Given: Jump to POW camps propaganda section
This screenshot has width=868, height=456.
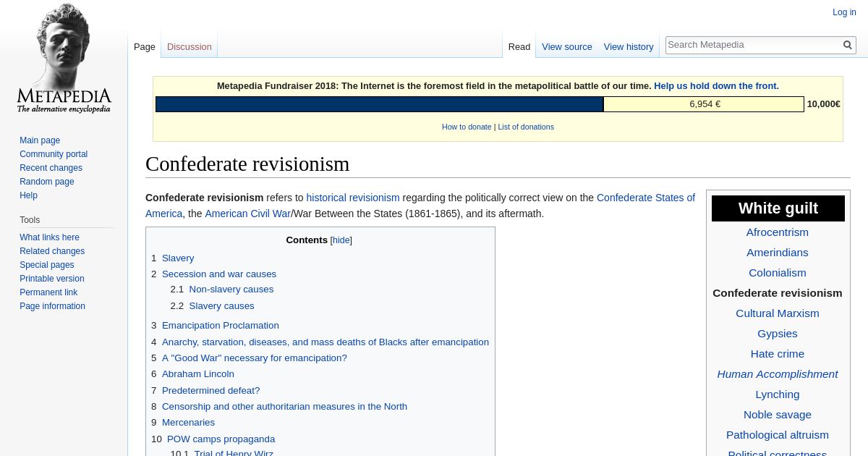Looking at the screenshot, I should point(221,439).
